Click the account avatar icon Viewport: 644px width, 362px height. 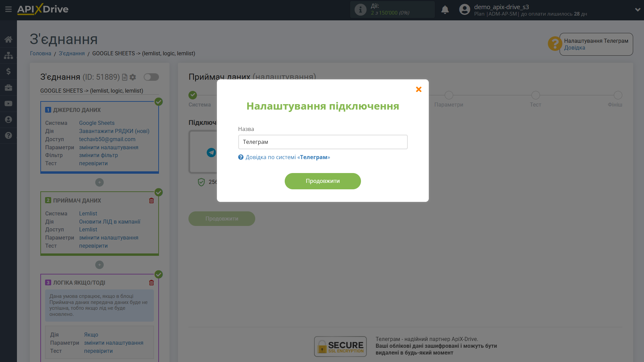(464, 9)
